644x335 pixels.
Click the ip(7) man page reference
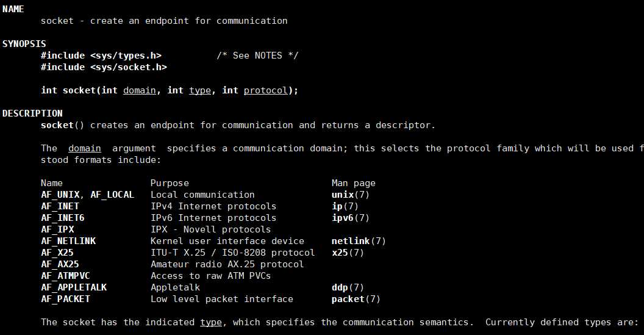pyautogui.click(x=345, y=206)
